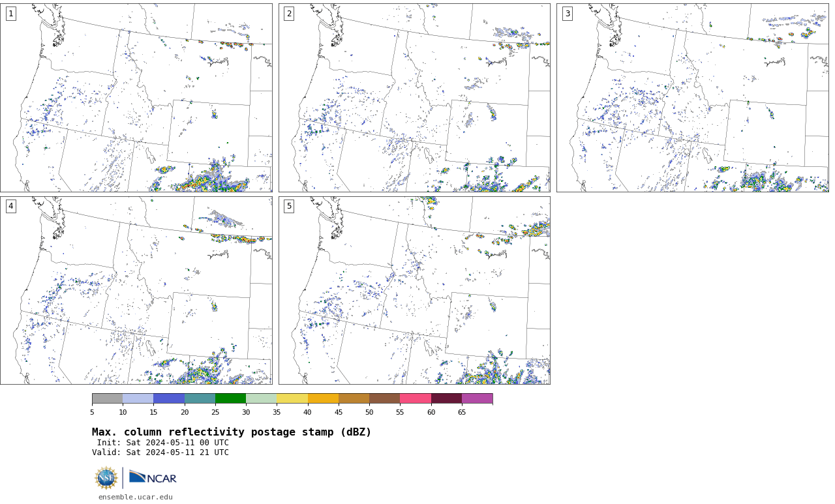The image size is (835, 504).
Task: Open ensemble member 1 reflectivity map
Action: (x=136, y=98)
